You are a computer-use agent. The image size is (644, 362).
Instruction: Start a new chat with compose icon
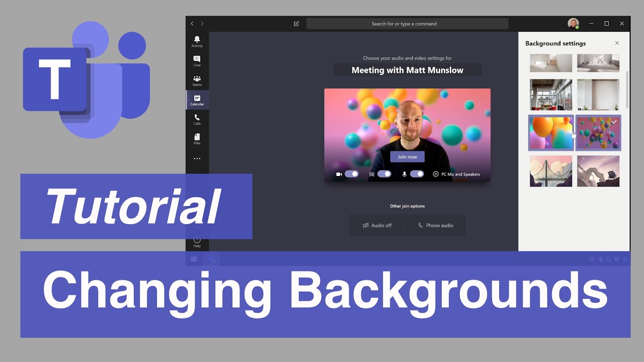click(x=296, y=24)
